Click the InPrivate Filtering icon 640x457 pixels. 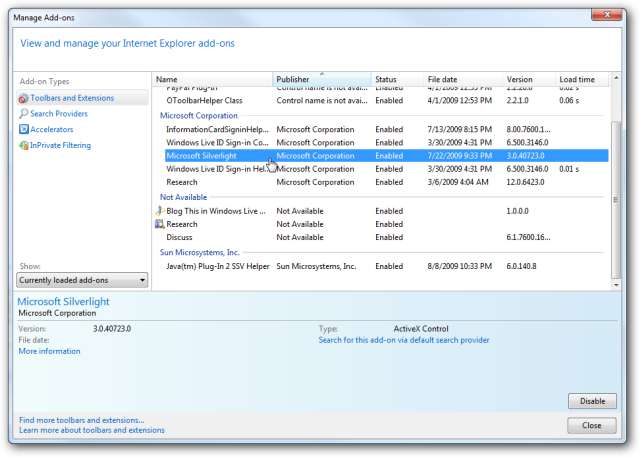(23, 146)
